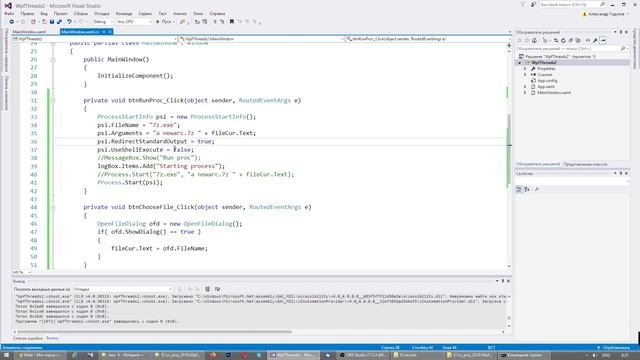Click Alphabetical sort icon in Properties panel

[x=527, y=189]
